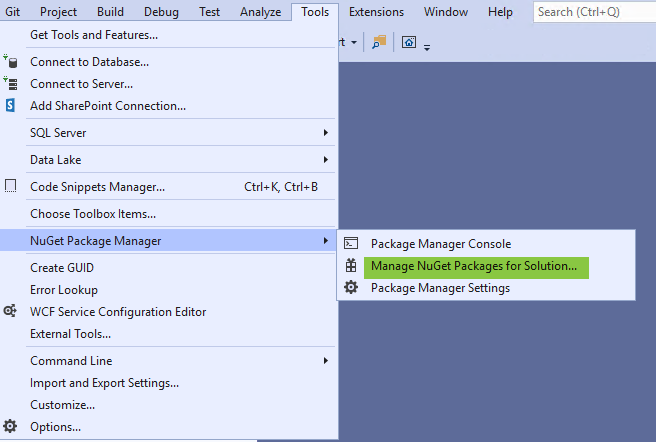Open Package Manager Settings
Screen dimensions: 656x442
point(486,288)
